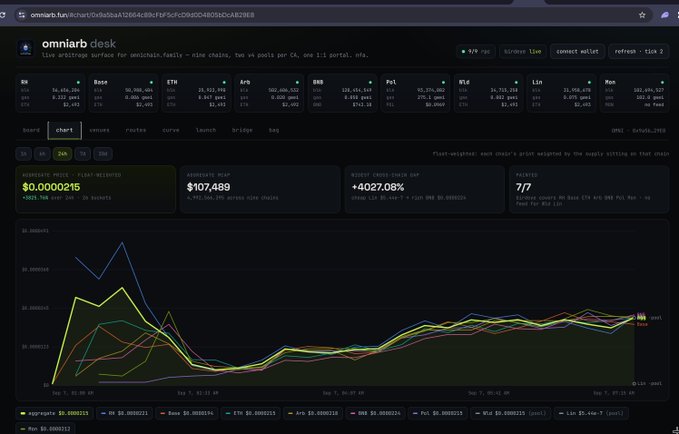Select the 24h timeframe
Viewport: 679px width, 434px height.
coord(62,154)
